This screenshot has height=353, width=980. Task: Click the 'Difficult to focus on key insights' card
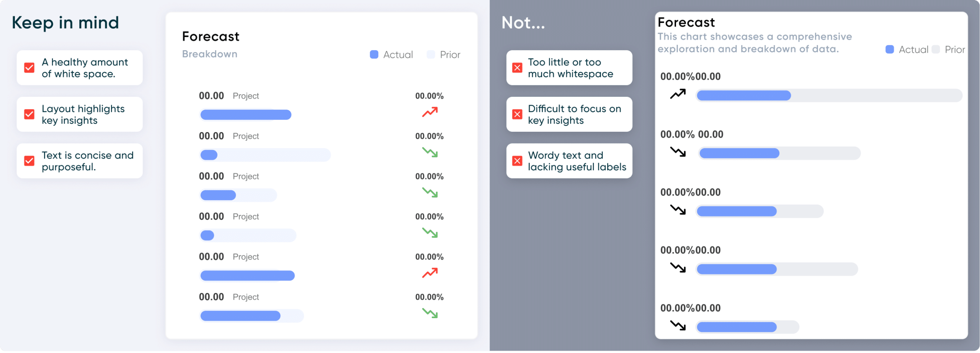click(x=569, y=114)
